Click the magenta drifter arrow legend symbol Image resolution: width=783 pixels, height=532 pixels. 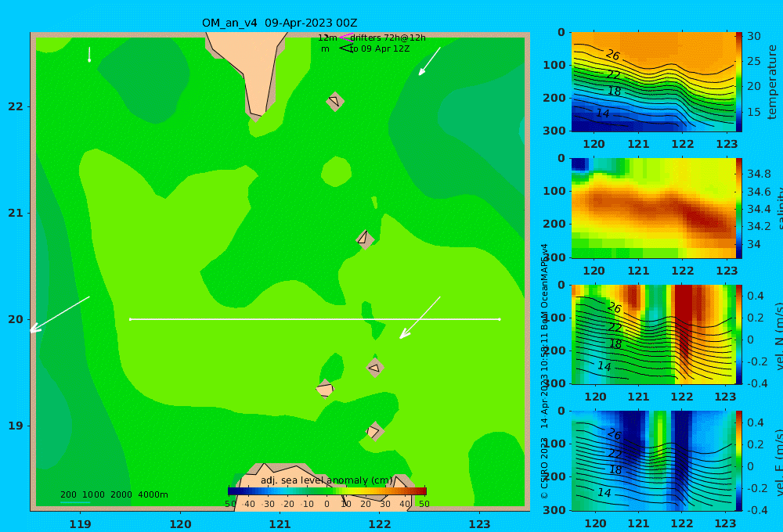coord(346,37)
